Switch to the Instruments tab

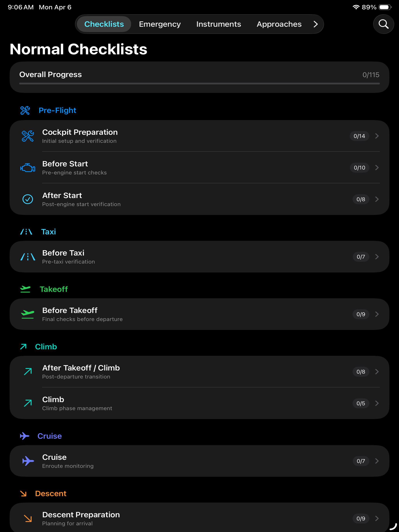click(219, 24)
